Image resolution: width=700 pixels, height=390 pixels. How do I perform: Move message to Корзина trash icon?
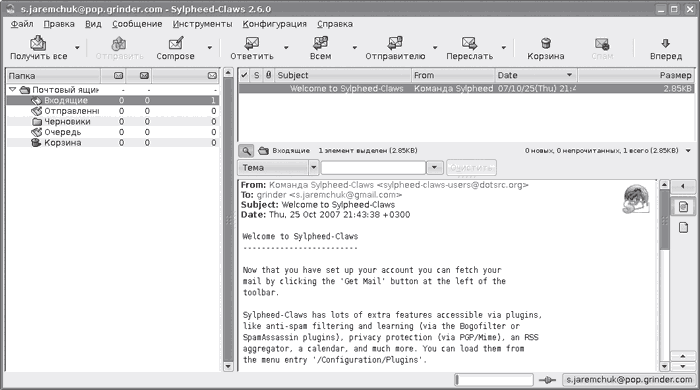(546, 43)
